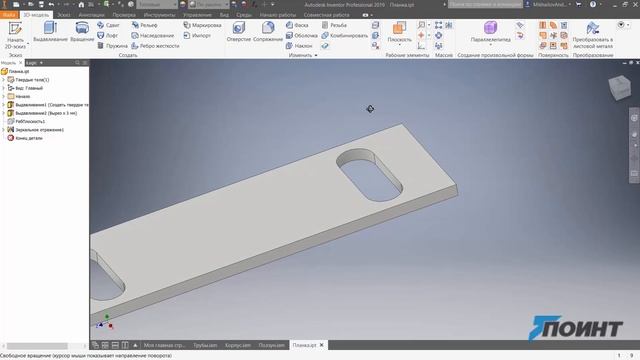
Task: Click the Импорт tool
Action: tap(197, 36)
